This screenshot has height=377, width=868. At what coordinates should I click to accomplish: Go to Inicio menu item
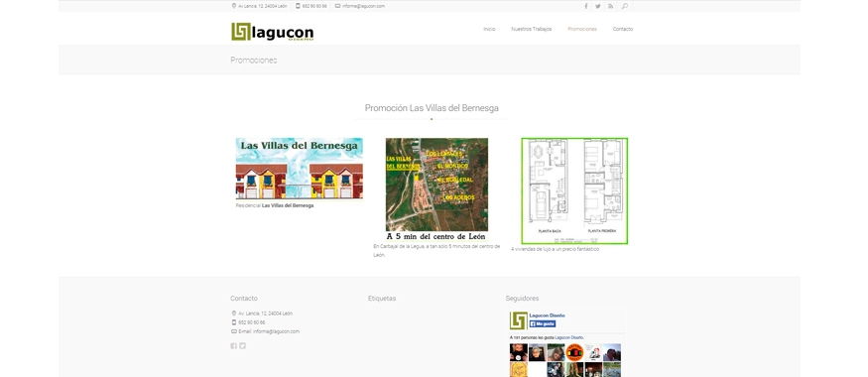[x=489, y=29]
